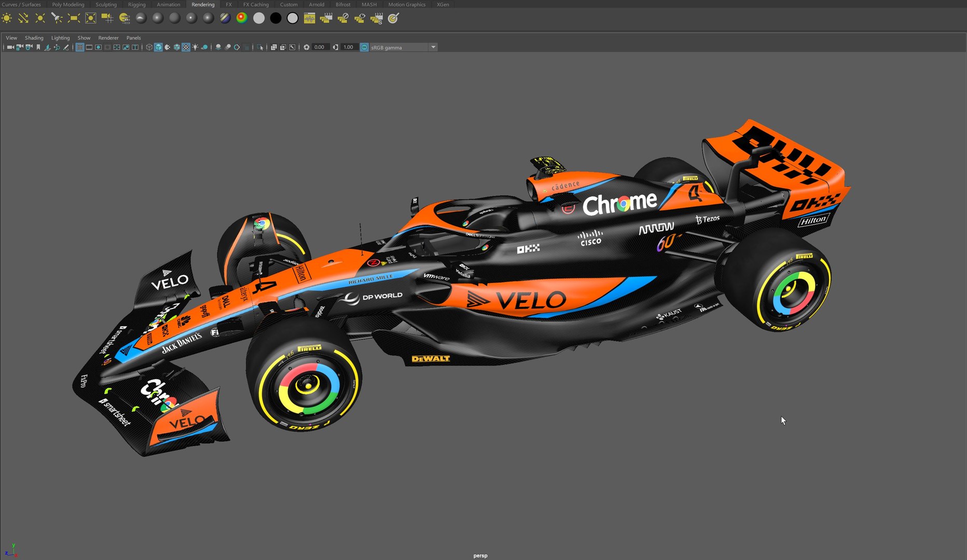
Task: Create an area light from the shelf
Action: (x=74, y=18)
